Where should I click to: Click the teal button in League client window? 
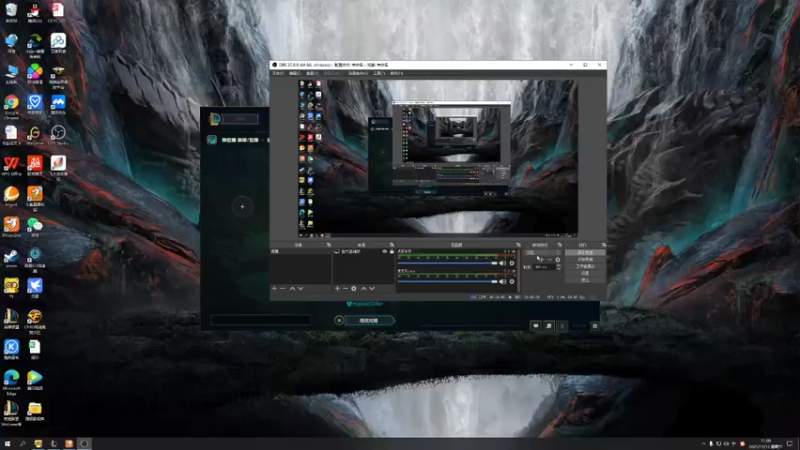pos(369,320)
